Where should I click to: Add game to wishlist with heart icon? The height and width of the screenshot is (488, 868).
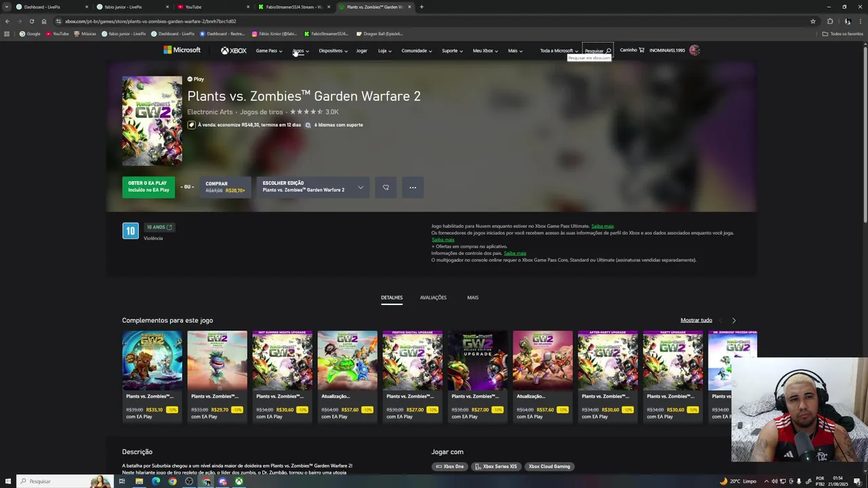click(x=386, y=187)
